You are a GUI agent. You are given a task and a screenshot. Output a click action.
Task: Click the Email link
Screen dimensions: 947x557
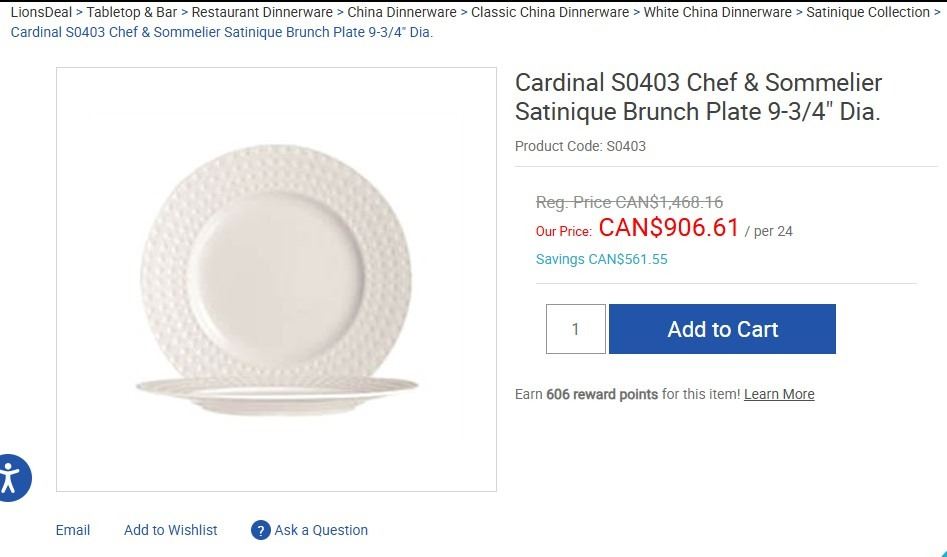tap(73, 530)
